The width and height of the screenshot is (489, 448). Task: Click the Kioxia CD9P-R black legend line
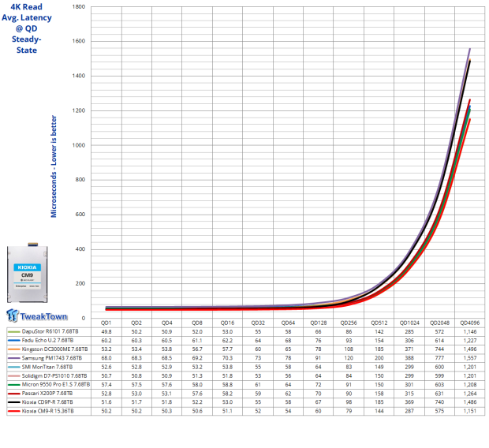pyautogui.click(x=13, y=402)
